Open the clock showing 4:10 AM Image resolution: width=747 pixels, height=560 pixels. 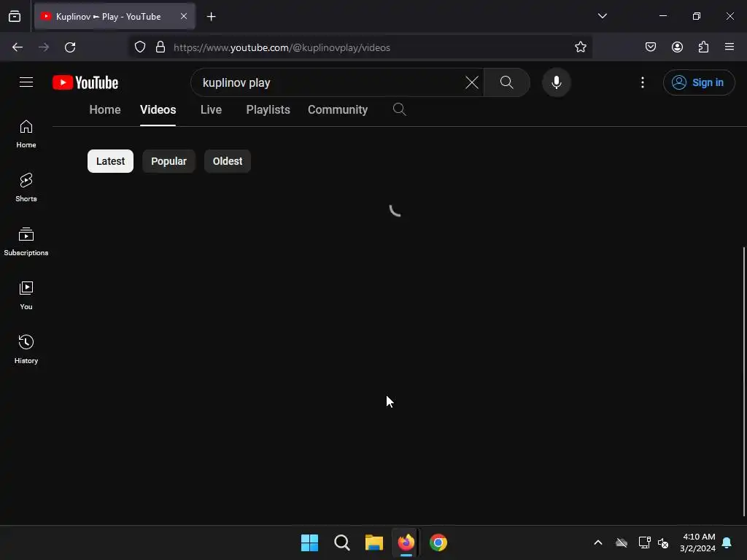click(x=698, y=542)
